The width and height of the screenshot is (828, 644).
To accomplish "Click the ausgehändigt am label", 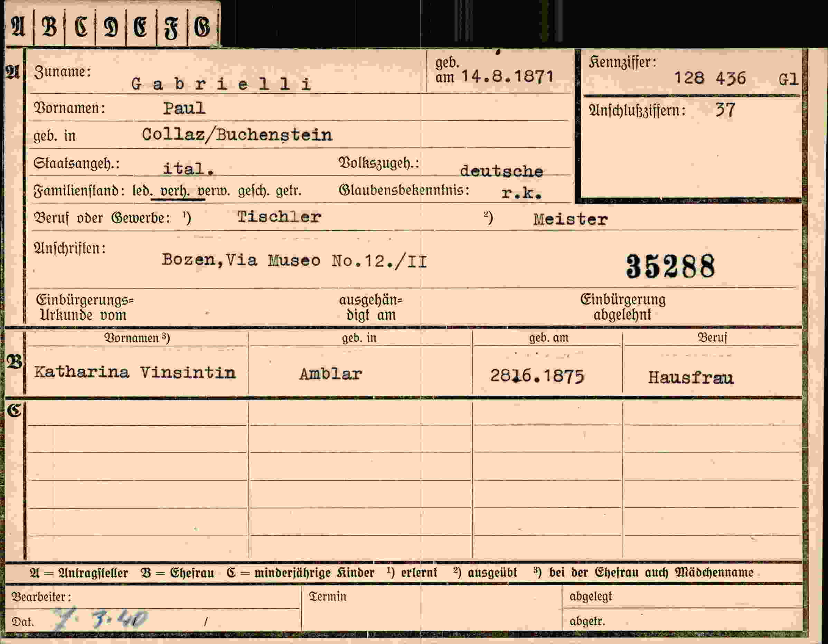I will 371,307.
